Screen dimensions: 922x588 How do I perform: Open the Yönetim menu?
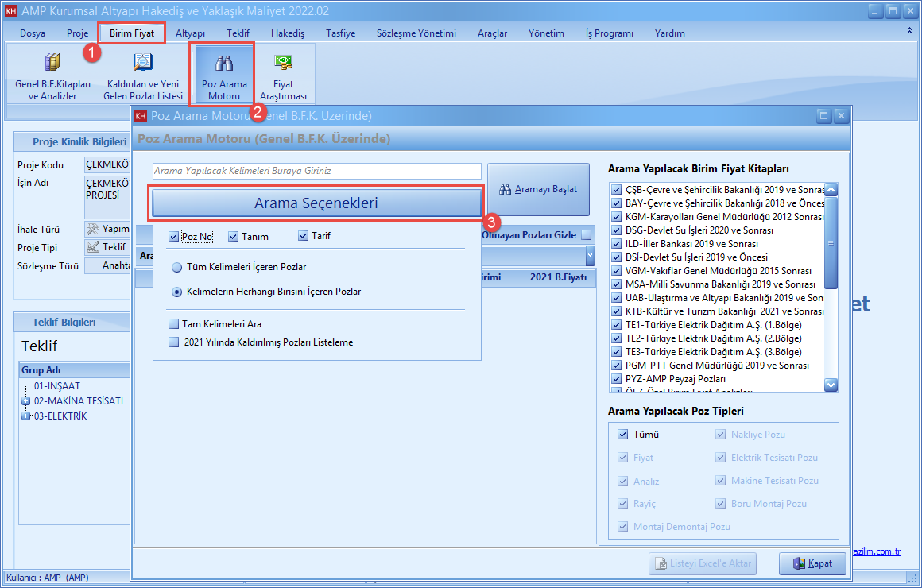coord(546,33)
